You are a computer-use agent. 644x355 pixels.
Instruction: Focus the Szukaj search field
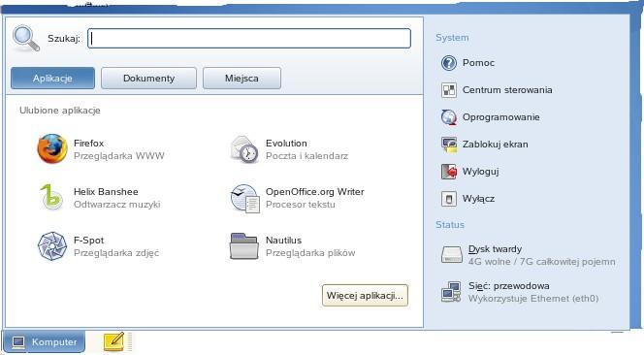(249, 38)
